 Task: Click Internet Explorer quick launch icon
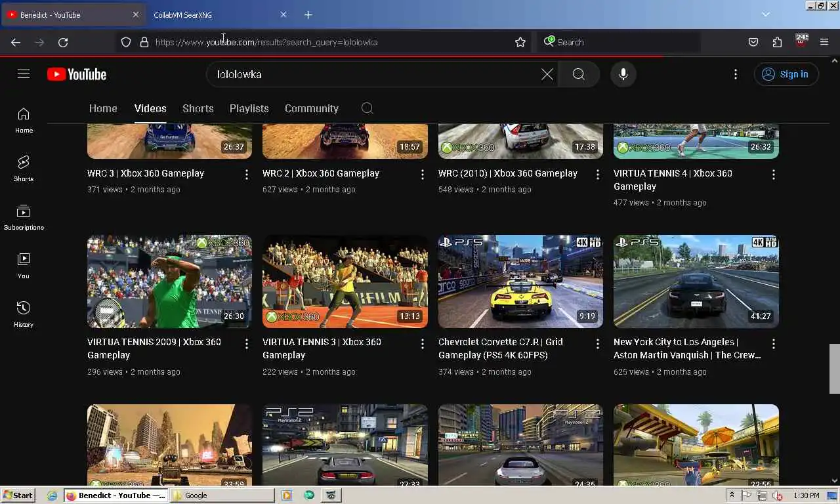(x=52, y=495)
